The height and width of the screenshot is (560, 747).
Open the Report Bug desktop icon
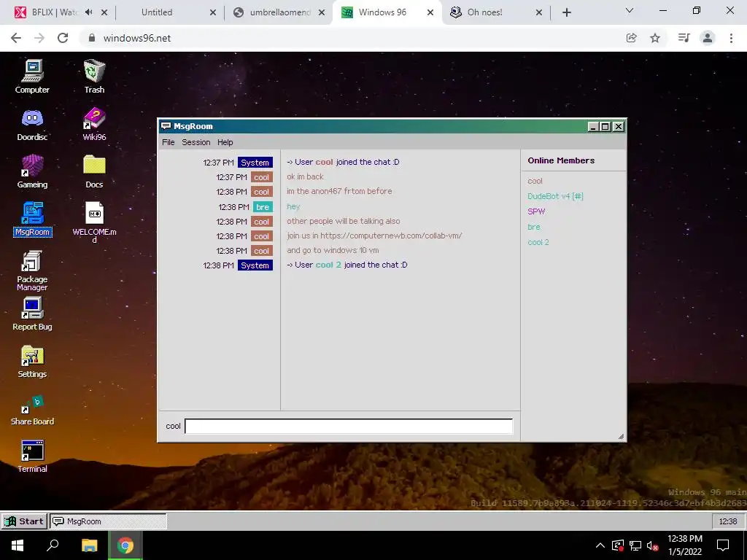[x=32, y=314]
